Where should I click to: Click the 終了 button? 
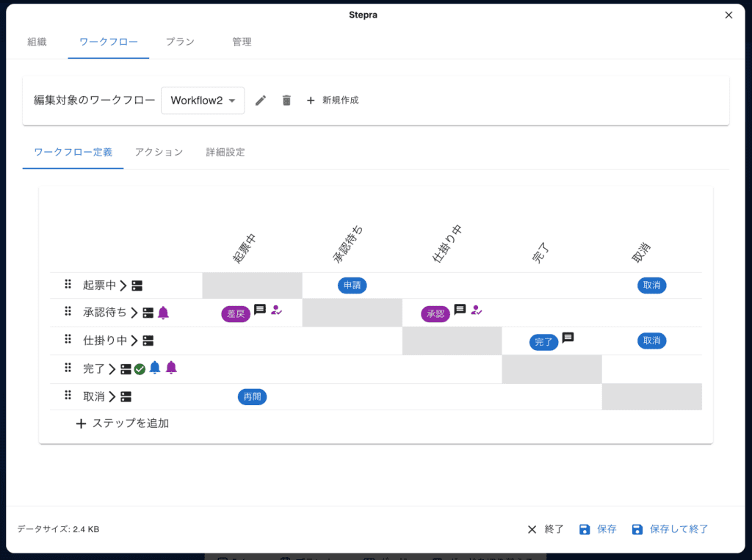click(546, 529)
